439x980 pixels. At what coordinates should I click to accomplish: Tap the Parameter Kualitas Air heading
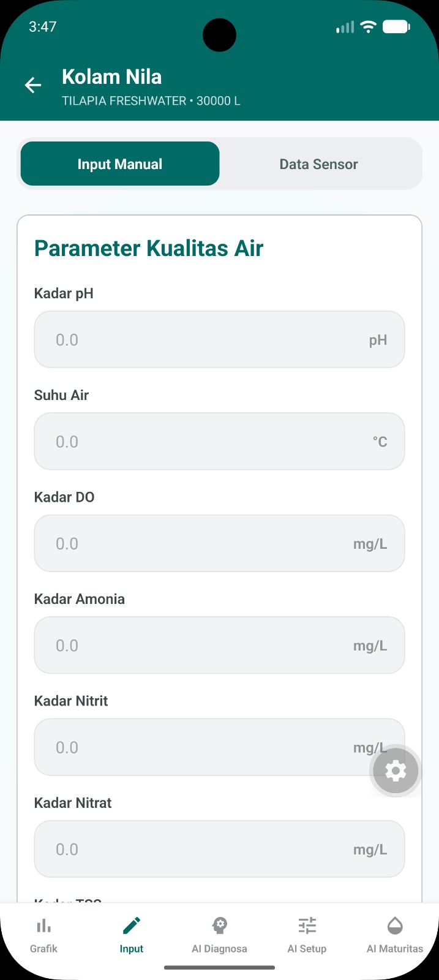pos(149,248)
